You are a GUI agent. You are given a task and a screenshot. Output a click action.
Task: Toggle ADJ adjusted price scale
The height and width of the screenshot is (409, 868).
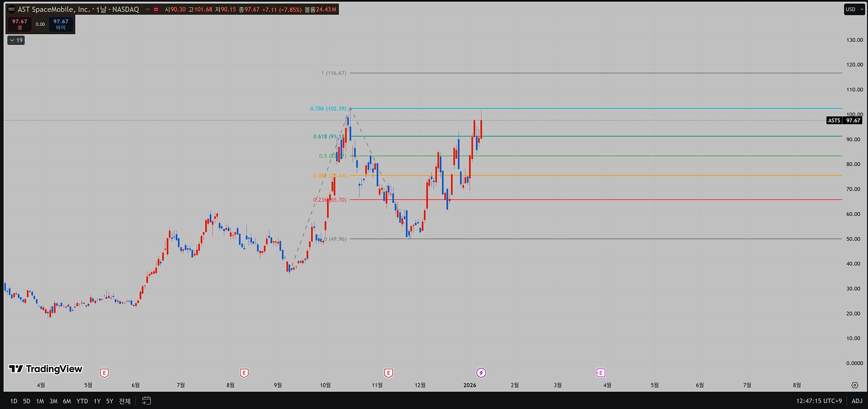857,401
